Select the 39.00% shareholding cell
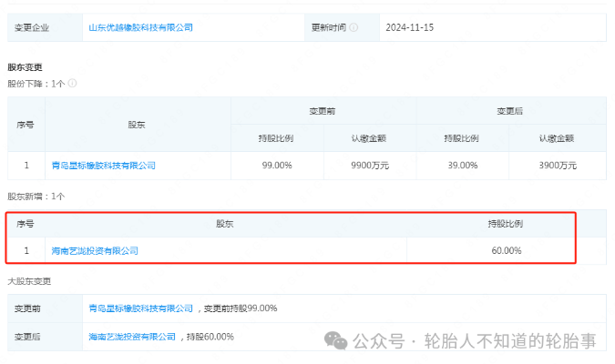 (462, 166)
